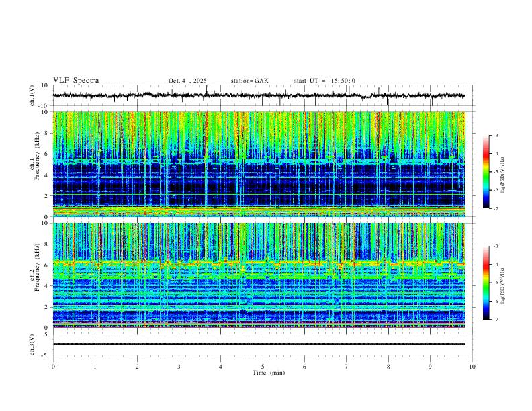This screenshot has height=411, width=532.
Task: Click inside the ch.2 spectrogram panel
Action: [x=259, y=275]
